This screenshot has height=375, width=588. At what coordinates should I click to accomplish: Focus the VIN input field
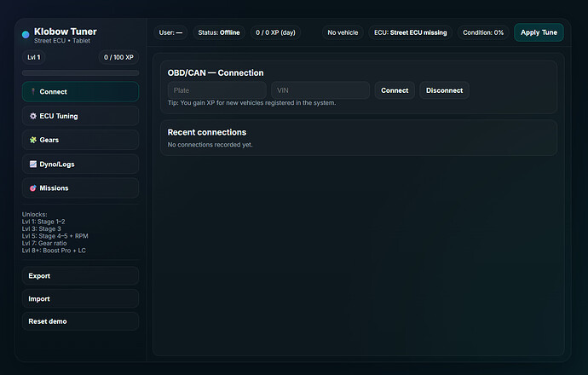320,90
